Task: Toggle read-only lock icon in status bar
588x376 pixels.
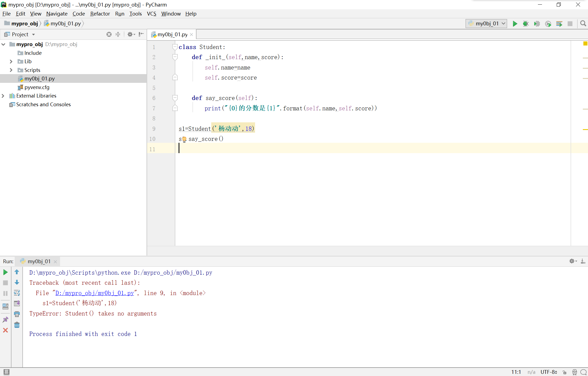Action: point(565,372)
